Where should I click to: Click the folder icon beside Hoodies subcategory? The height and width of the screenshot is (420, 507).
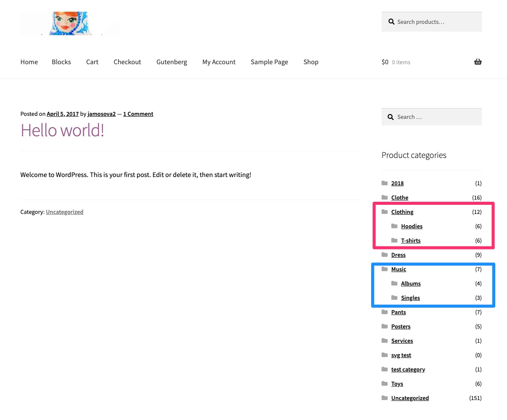tap(395, 226)
